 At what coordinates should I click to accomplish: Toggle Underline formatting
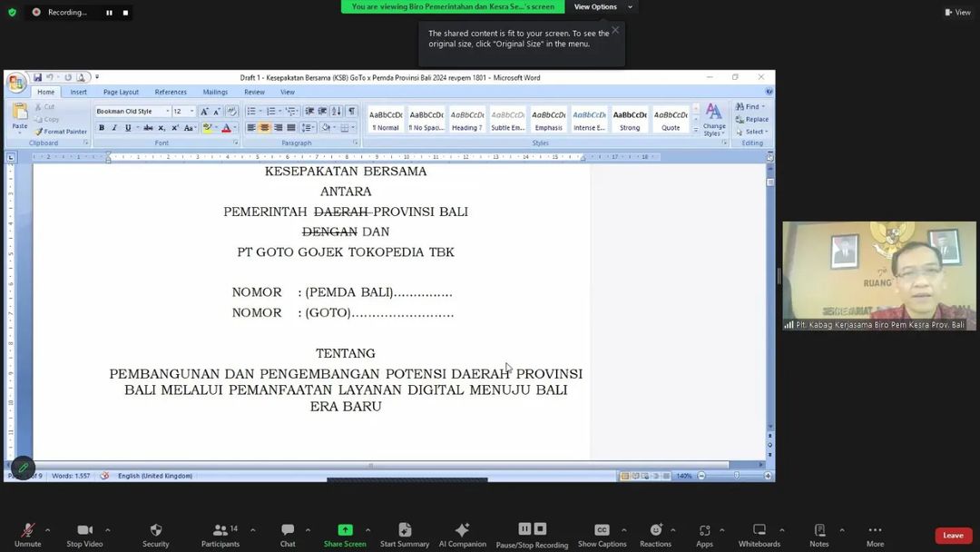pyautogui.click(x=128, y=127)
